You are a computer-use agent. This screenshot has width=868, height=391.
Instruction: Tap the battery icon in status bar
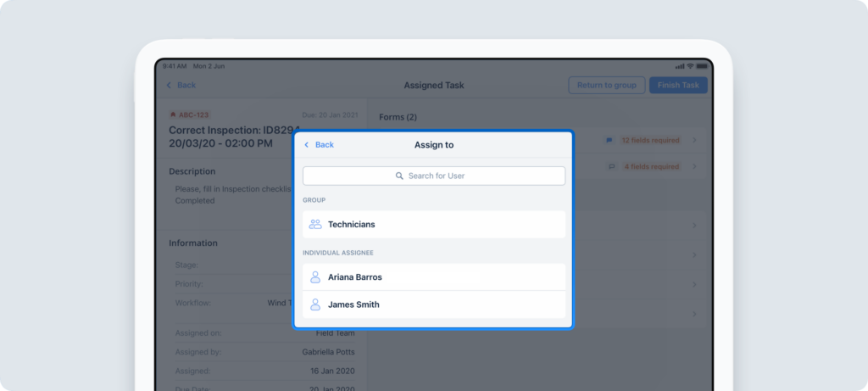click(702, 66)
